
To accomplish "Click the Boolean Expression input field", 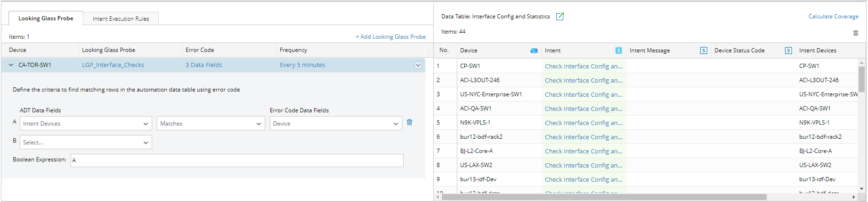I will 237,160.
